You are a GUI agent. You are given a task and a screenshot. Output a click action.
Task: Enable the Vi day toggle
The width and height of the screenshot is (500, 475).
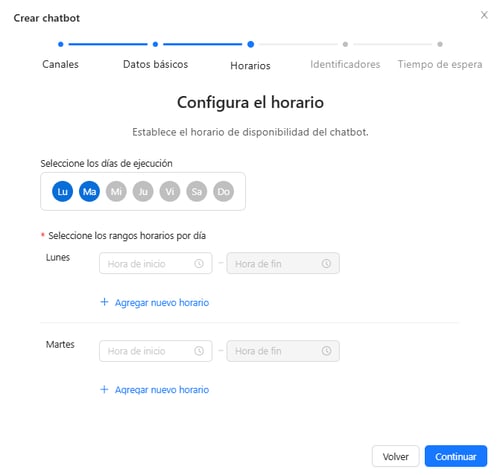(170, 191)
